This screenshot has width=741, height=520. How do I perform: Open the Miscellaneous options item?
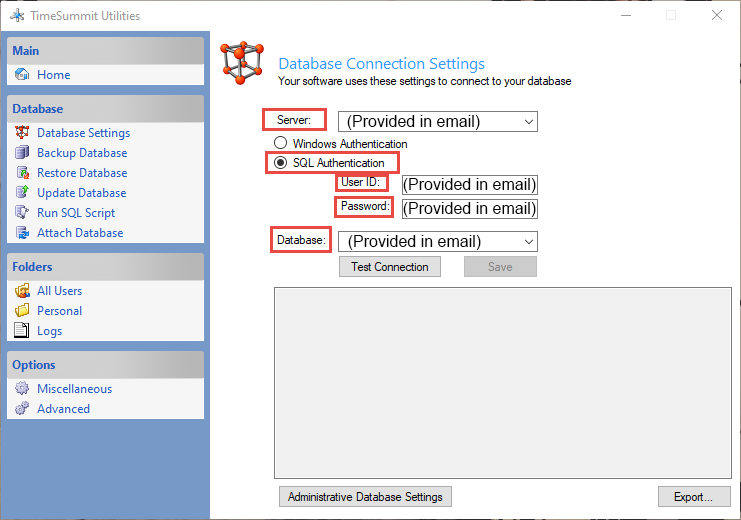(74, 389)
